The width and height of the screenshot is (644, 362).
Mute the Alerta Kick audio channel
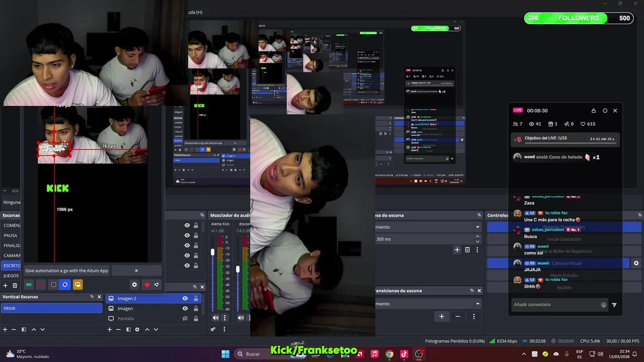(x=216, y=318)
